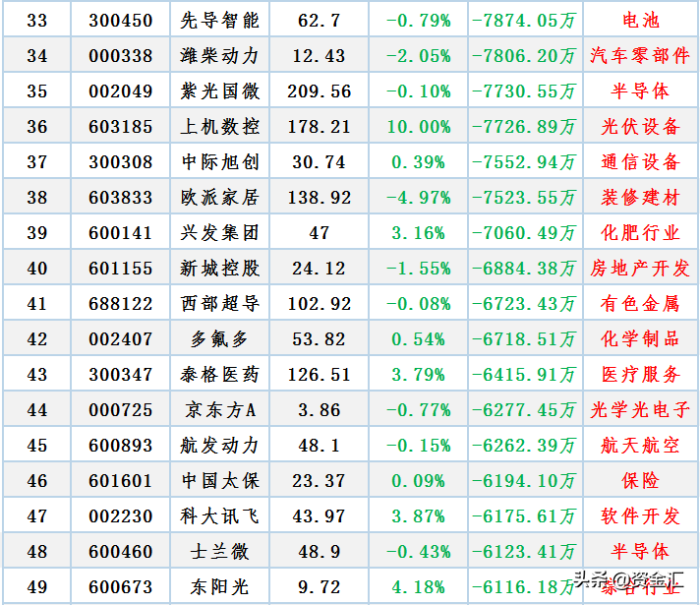700x605 pixels.
Task: Click stock name 中际旭创
Action: tap(219, 162)
